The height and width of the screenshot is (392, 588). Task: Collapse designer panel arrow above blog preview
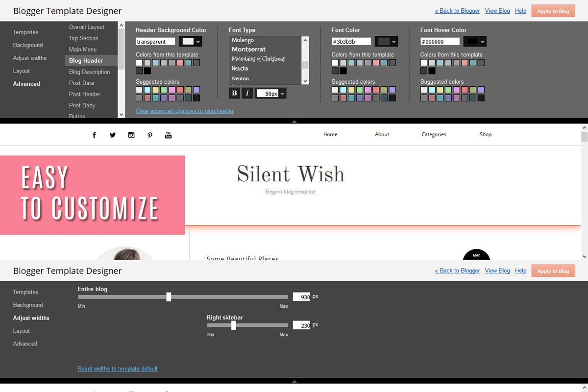pyautogui.click(x=294, y=121)
